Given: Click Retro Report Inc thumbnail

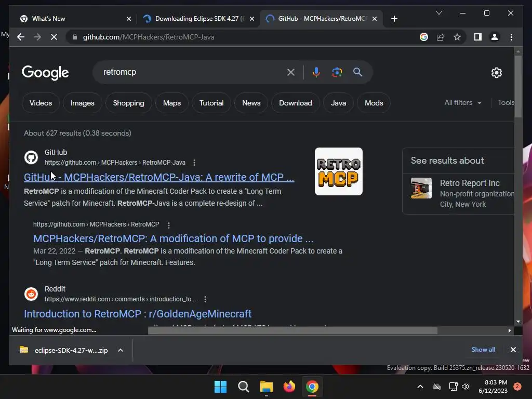Looking at the screenshot, I should pos(421,188).
